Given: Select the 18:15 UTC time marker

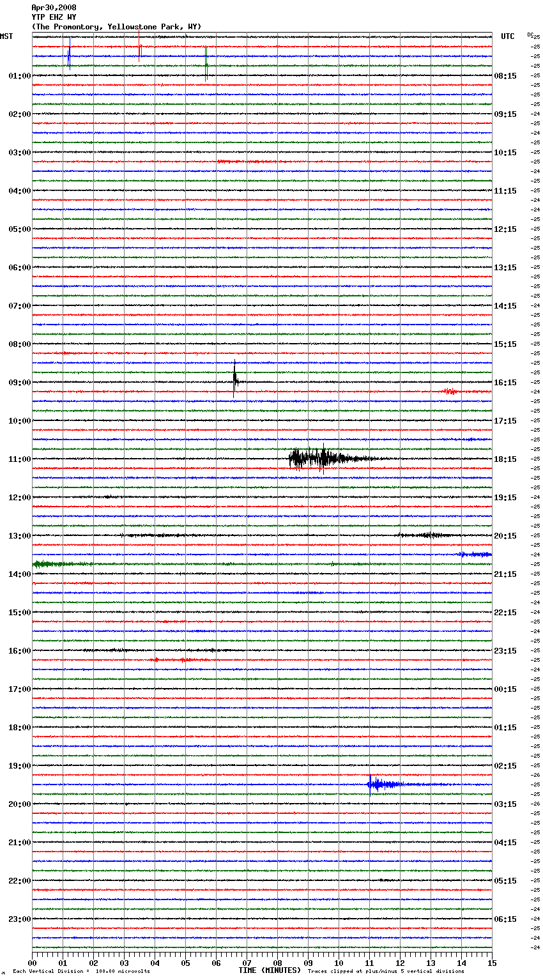Looking at the screenshot, I should (x=505, y=459).
